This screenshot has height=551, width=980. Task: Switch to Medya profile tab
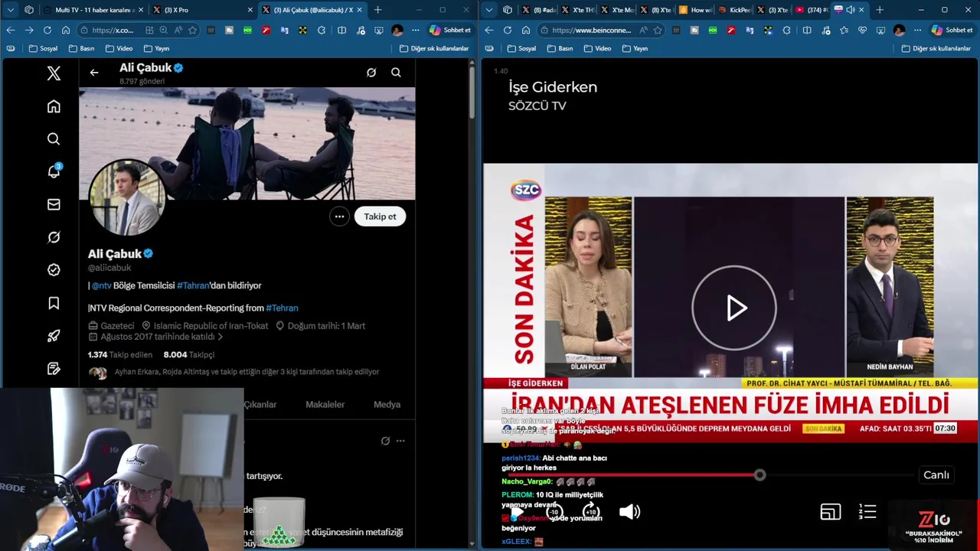(387, 405)
